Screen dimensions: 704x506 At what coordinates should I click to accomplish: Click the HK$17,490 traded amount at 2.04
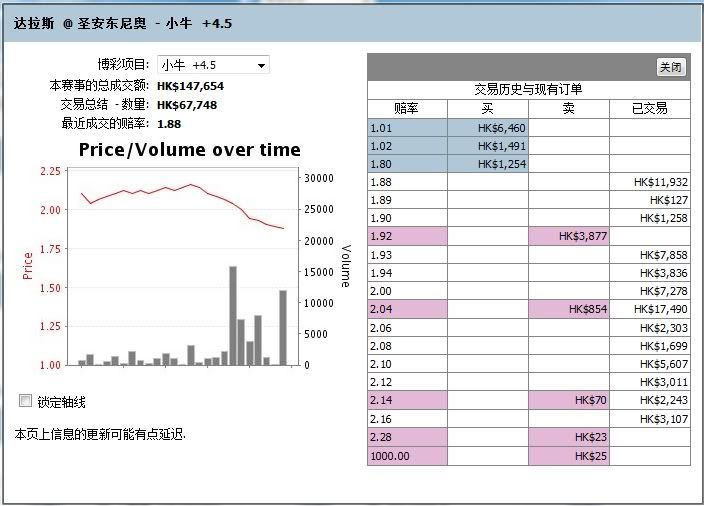(649, 309)
